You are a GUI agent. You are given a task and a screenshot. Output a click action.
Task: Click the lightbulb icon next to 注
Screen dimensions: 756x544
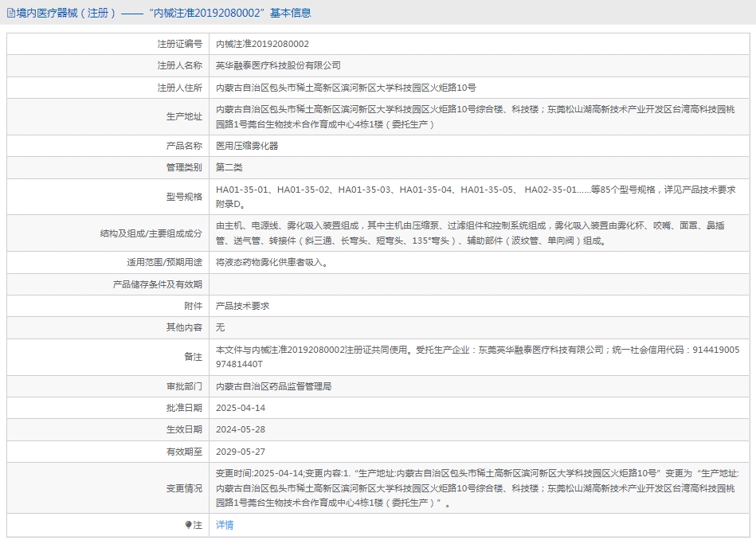point(189,526)
